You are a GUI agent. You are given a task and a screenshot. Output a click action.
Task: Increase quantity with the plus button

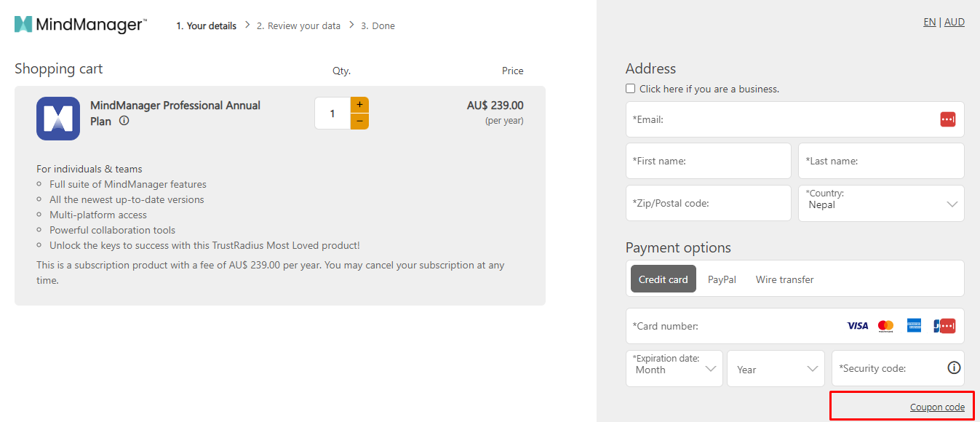(x=359, y=105)
